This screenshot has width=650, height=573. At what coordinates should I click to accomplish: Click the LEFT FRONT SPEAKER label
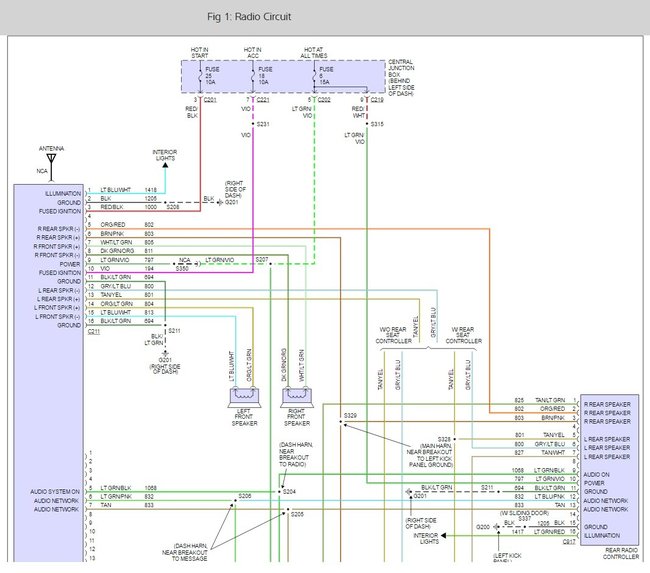[244, 417]
